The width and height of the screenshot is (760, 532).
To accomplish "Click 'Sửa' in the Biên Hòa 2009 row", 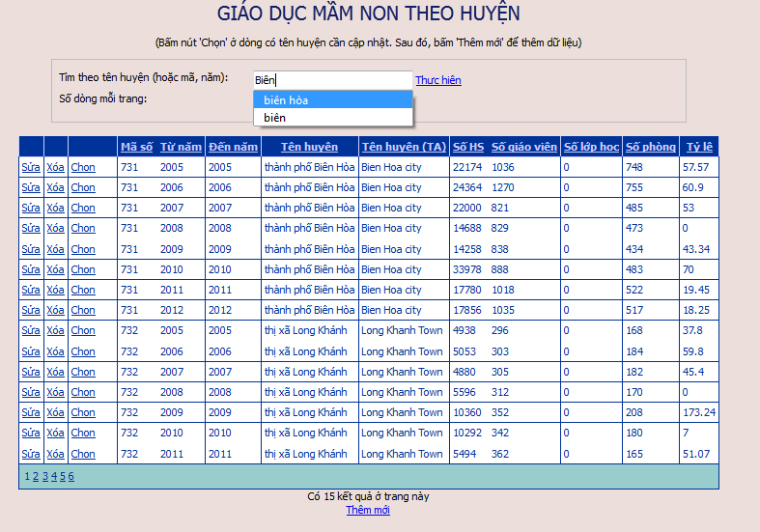I will 31,249.
